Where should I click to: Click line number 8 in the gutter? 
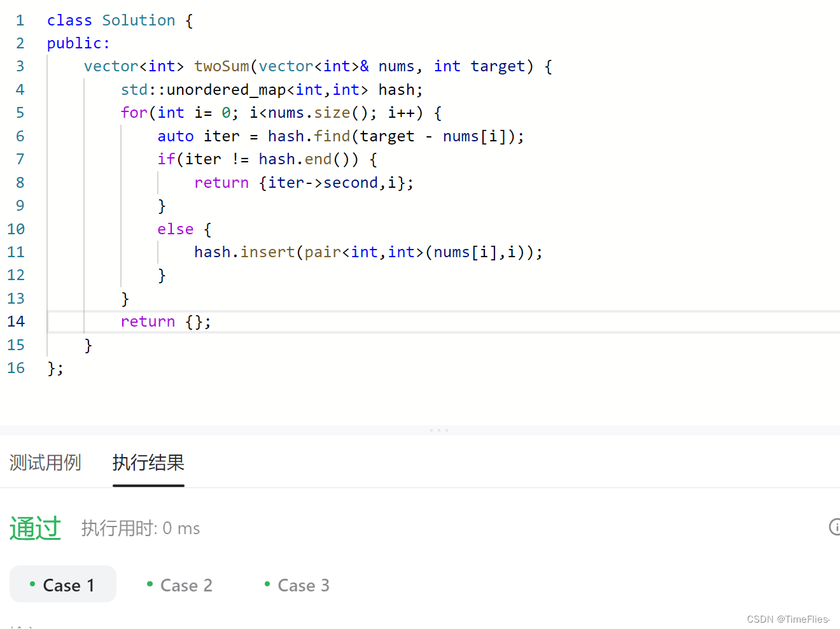point(20,183)
